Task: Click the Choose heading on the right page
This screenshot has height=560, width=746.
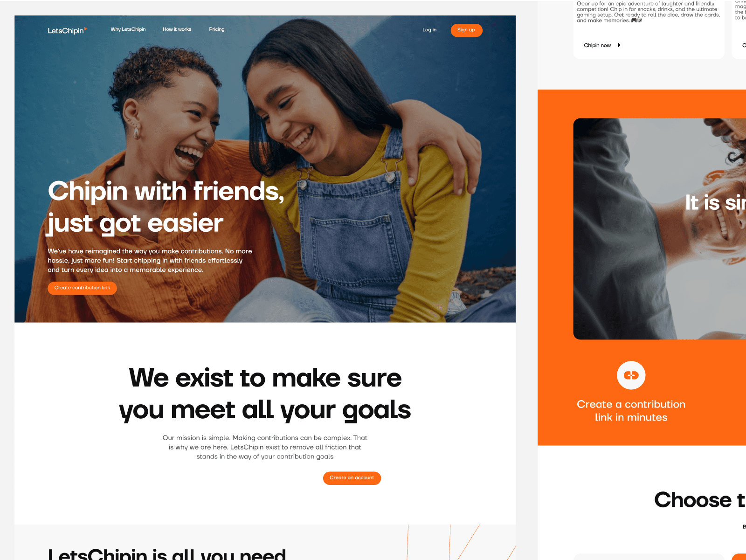Action: pyautogui.click(x=700, y=500)
